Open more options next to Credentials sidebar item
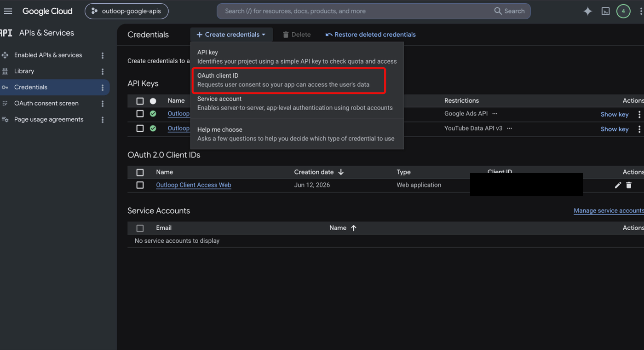The width and height of the screenshot is (644, 350). click(102, 87)
